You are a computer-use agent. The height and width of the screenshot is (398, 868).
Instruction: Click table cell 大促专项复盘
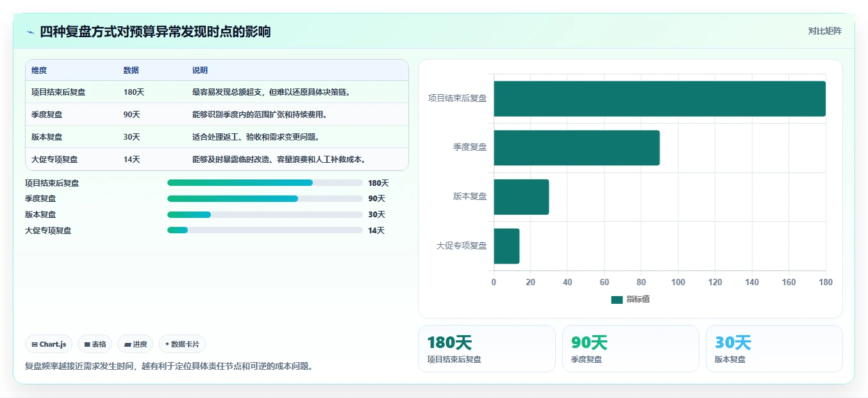tap(54, 160)
